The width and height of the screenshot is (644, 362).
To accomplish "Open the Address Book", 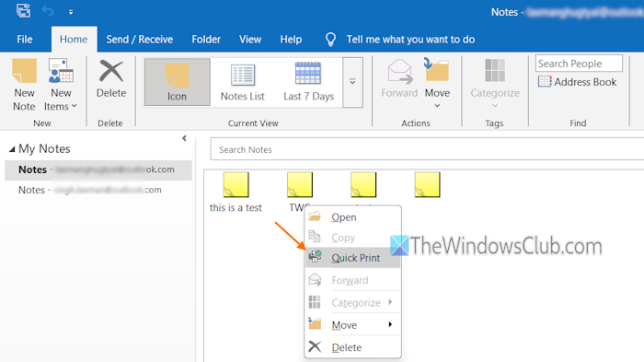I will tap(578, 82).
